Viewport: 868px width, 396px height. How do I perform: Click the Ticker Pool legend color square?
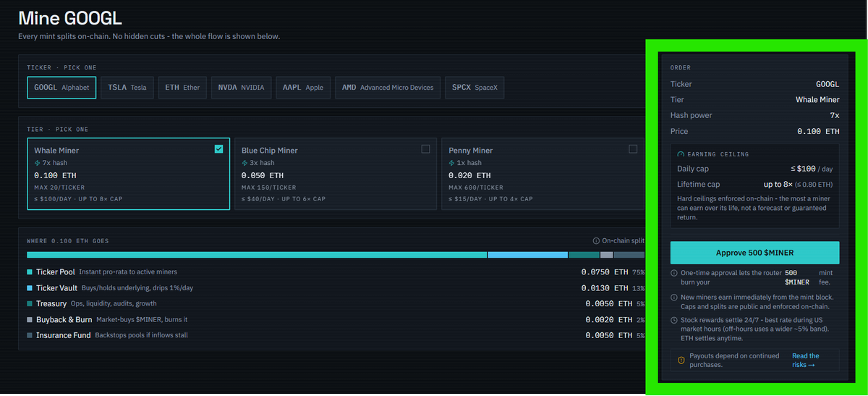[x=30, y=272]
